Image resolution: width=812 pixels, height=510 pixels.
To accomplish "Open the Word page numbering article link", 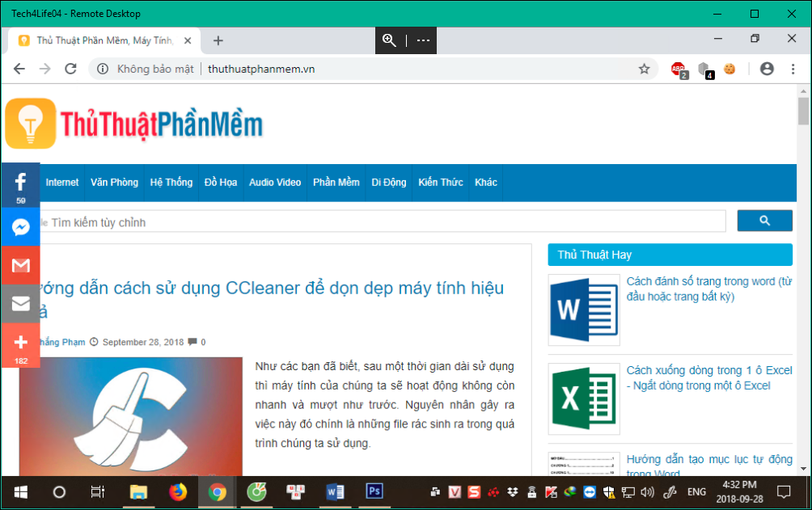I will point(708,289).
